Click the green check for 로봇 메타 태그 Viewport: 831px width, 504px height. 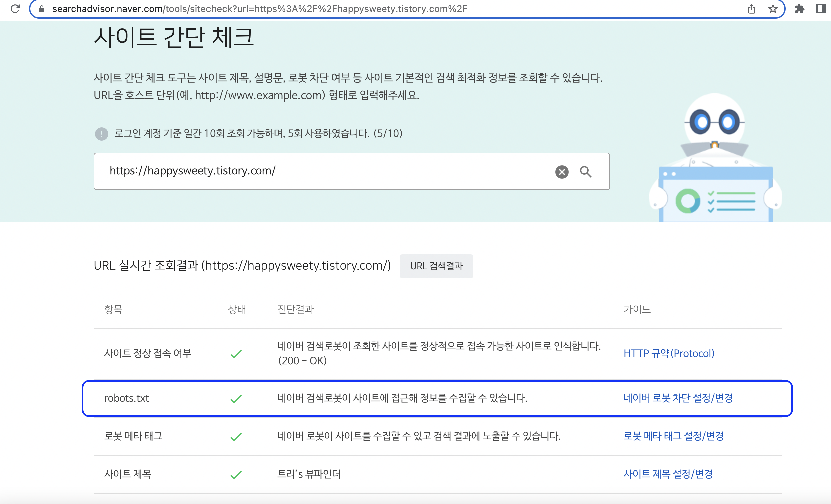pos(236,437)
